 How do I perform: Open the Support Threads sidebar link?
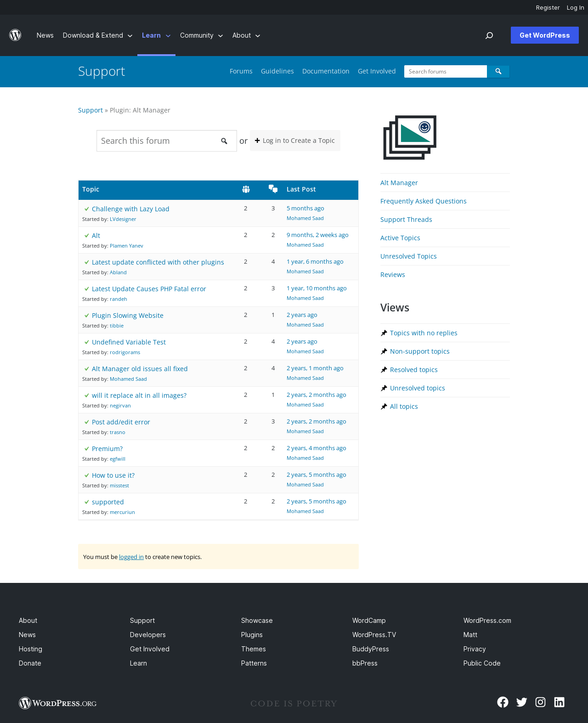[x=406, y=220]
